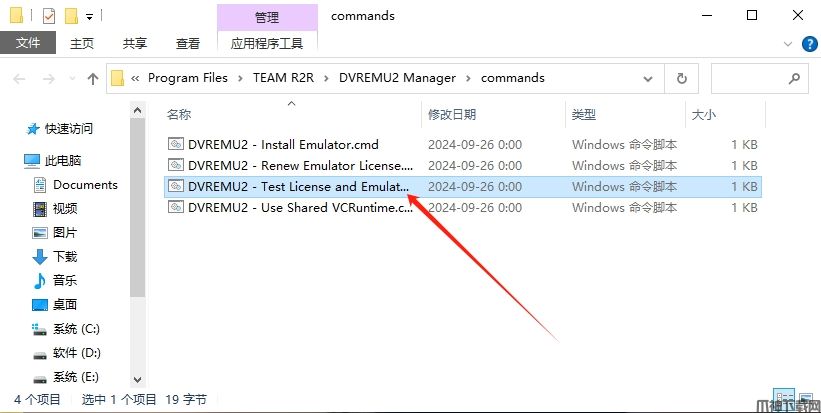821x413 pixels.
Task: Open 系统 (E:) drive
Action: (66, 377)
